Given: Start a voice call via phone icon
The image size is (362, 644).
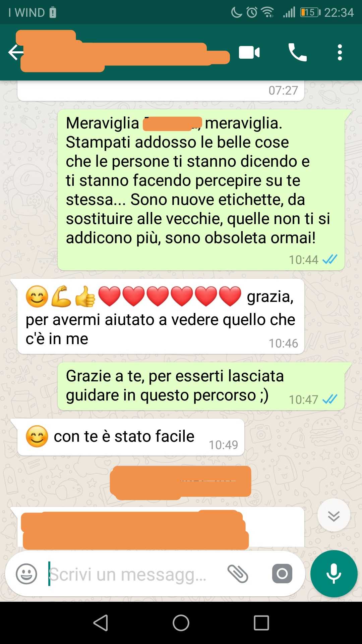Looking at the screenshot, I should coord(297,52).
